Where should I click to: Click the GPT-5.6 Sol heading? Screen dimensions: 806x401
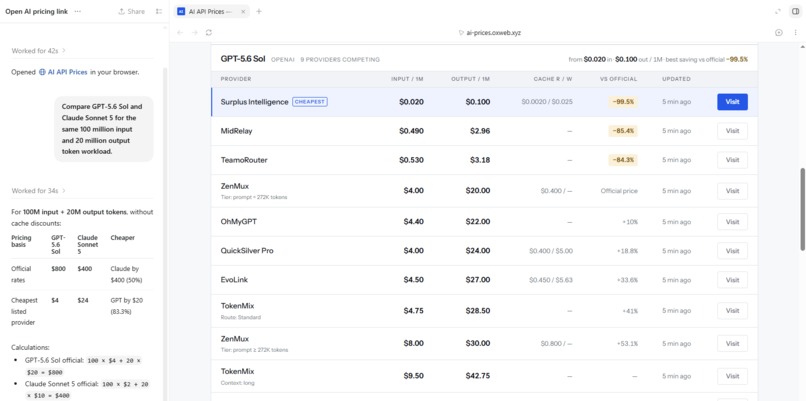(x=243, y=59)
